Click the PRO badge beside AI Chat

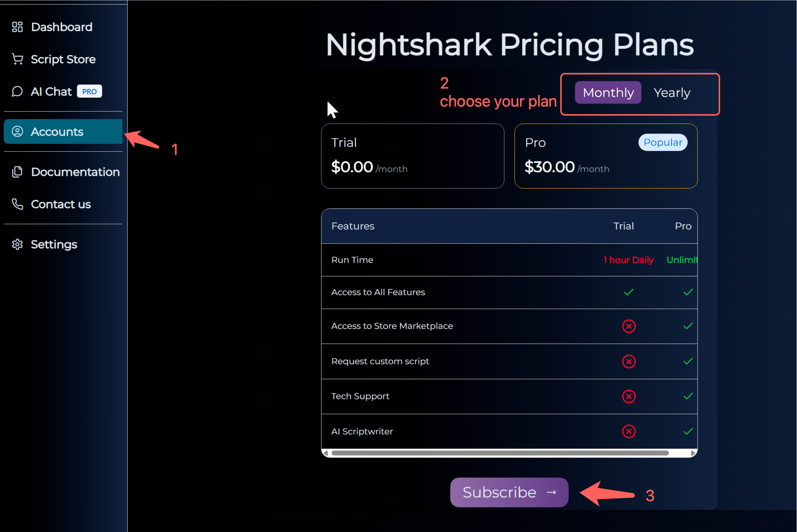coord(89,92)
